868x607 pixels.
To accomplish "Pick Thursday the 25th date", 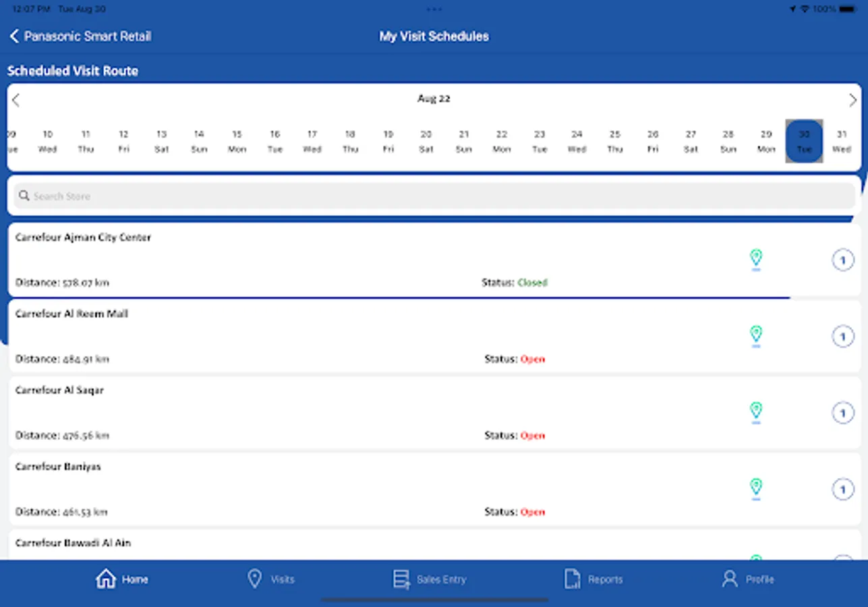I will [615, 142].
